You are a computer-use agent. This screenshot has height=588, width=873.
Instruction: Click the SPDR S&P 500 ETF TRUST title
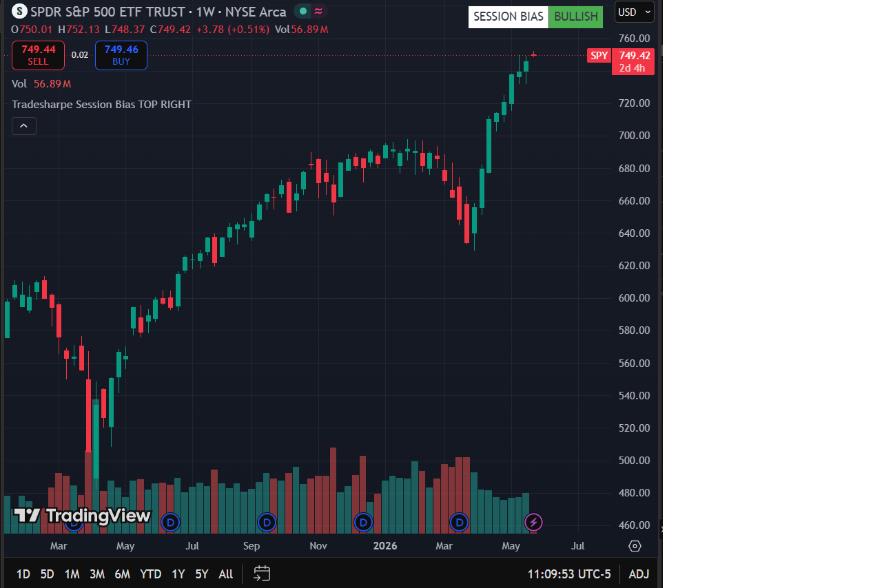pos(107,12)
